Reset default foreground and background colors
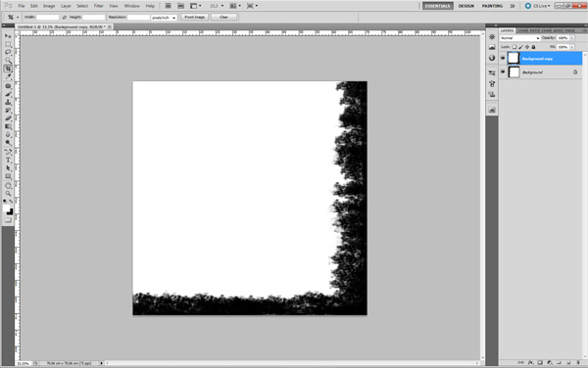 (x=5, y=202)
